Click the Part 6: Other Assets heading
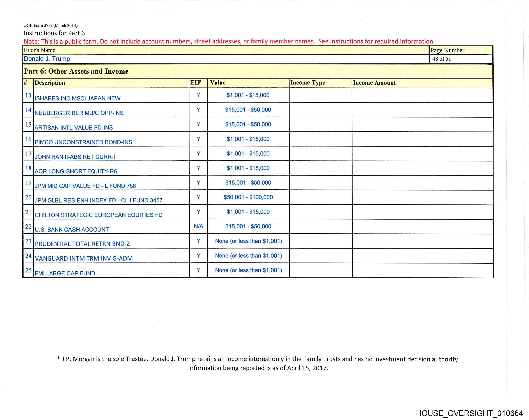The height and width of the screenshot is (420, 529). (76, 71)
